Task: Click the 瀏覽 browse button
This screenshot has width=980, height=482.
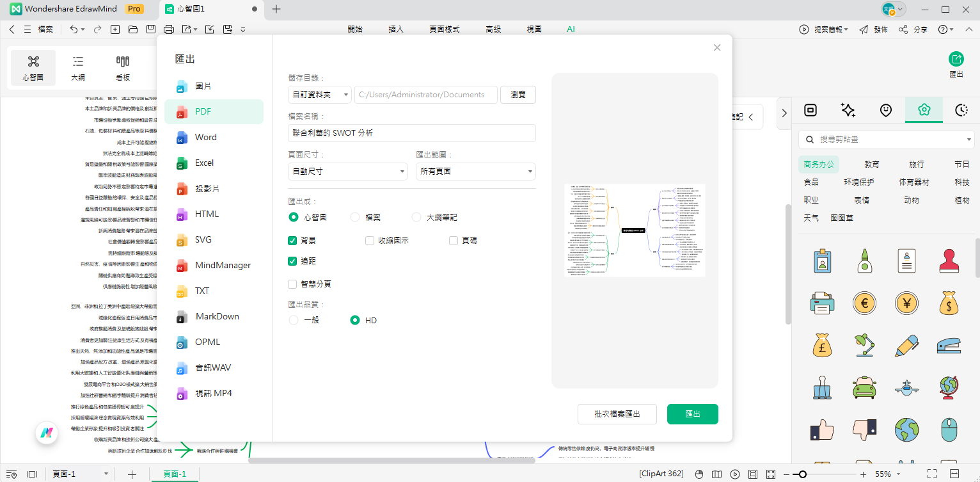Action: (518, 94)
